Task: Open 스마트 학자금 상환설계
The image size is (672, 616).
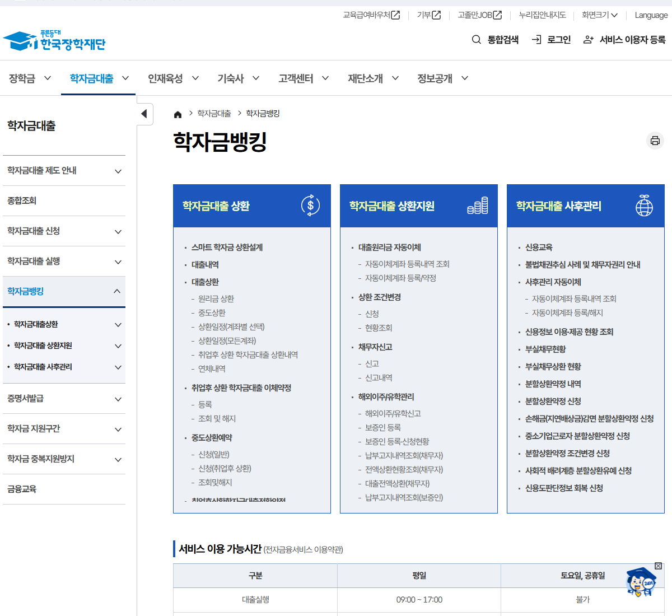Action: click(x=227, y=248)
